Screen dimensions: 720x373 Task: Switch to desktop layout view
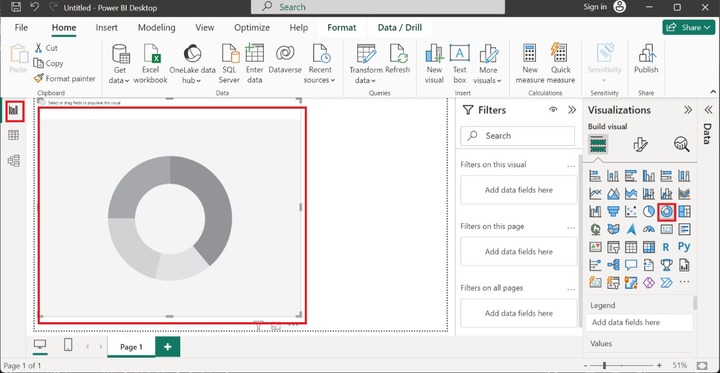click(x=40, y=345)
